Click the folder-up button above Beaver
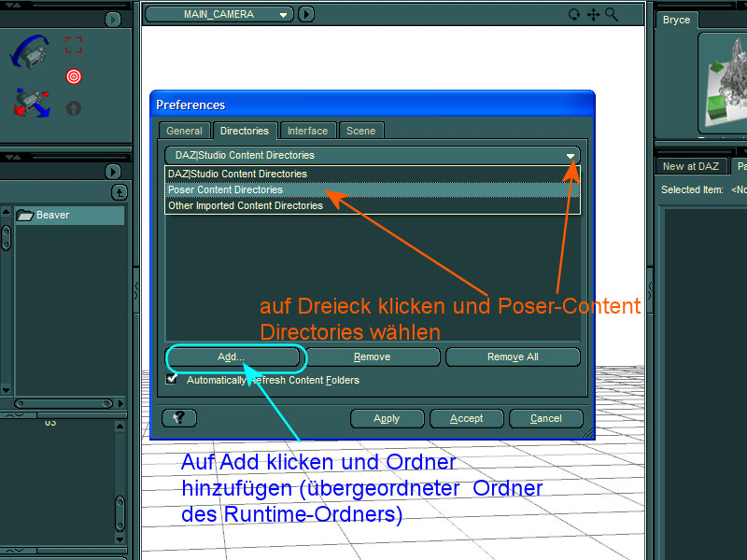747x560 pixels. (120, 192)
